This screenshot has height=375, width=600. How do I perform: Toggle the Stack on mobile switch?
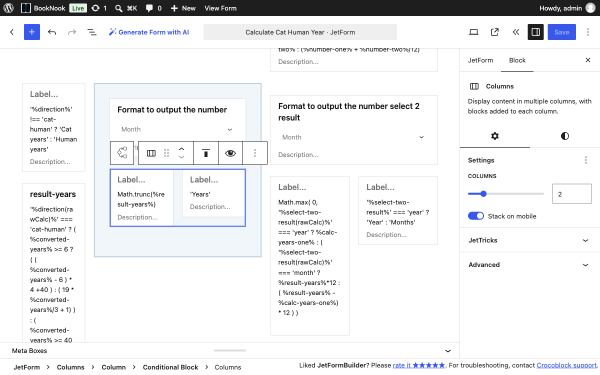point(476,216)
